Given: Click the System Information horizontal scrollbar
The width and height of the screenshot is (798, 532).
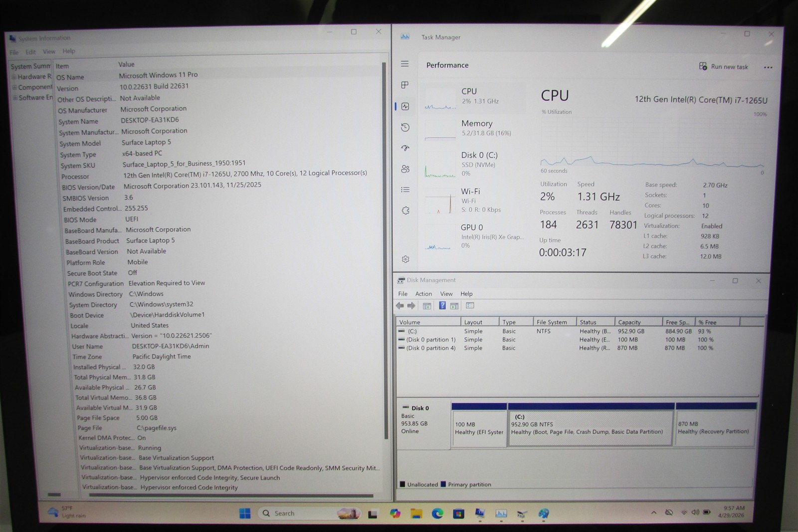Looking at the screenshot, I should pos(230,496).
